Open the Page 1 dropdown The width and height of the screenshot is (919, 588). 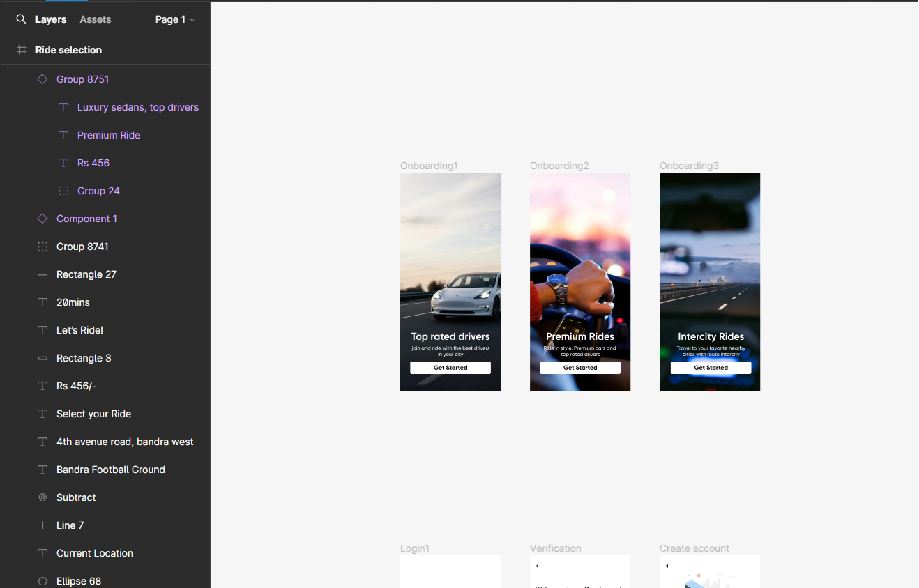coord(175,19)
